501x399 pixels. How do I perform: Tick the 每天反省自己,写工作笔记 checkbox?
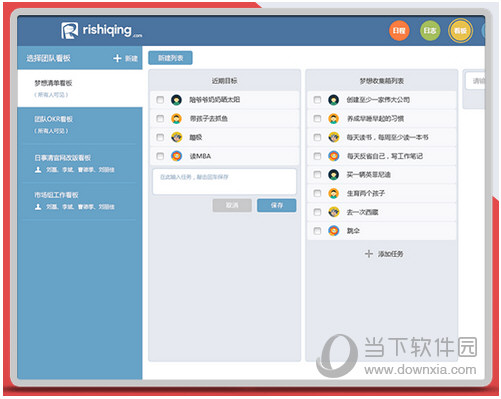(317, 156)
